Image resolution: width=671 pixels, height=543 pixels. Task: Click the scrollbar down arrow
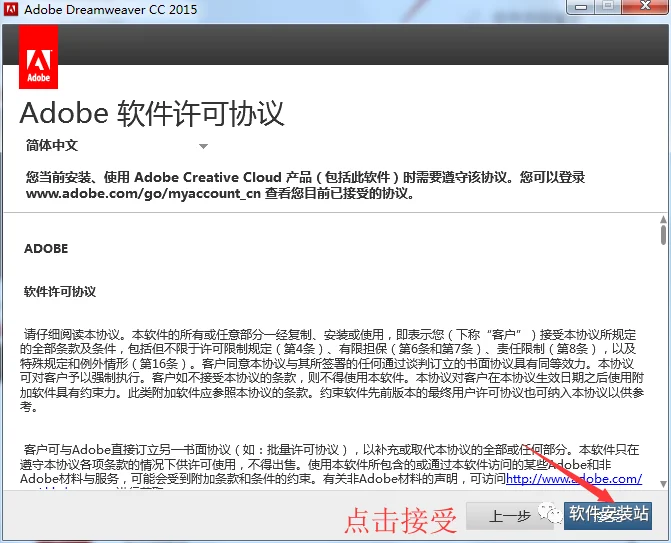pyautogui.click(x=663, y=484)
